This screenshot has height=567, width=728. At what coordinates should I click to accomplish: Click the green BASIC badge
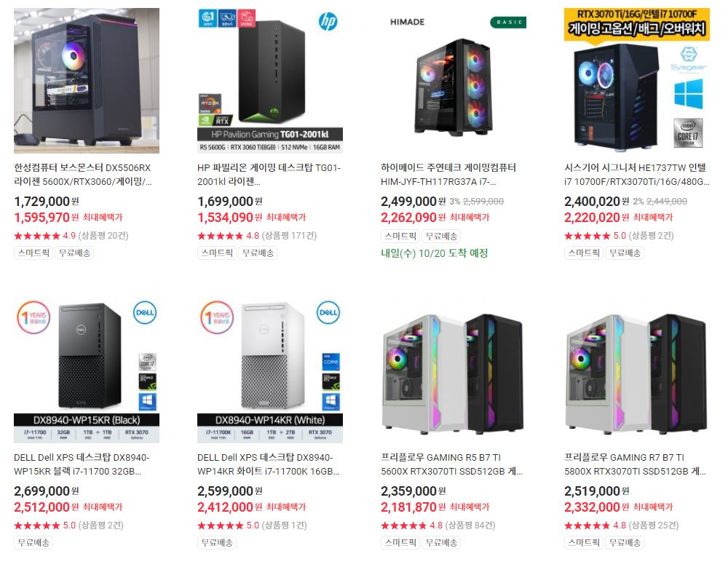click(x=508, y=22)
